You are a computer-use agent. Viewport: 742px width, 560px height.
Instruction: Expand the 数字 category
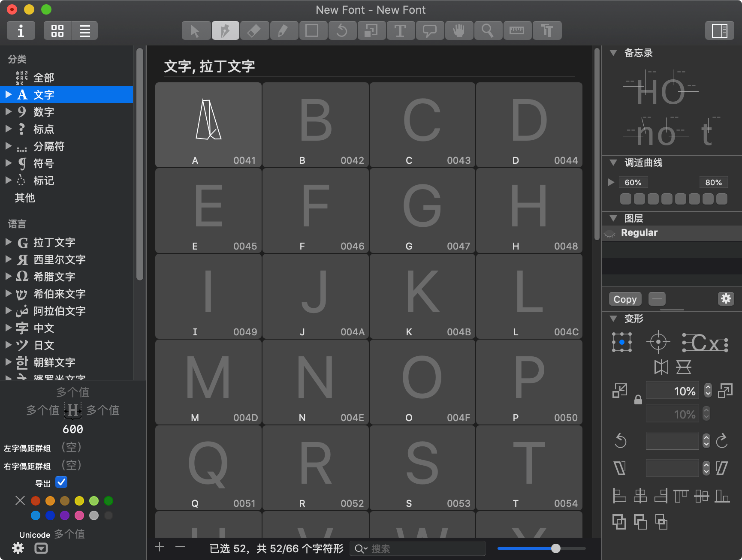tap(9, 111)
